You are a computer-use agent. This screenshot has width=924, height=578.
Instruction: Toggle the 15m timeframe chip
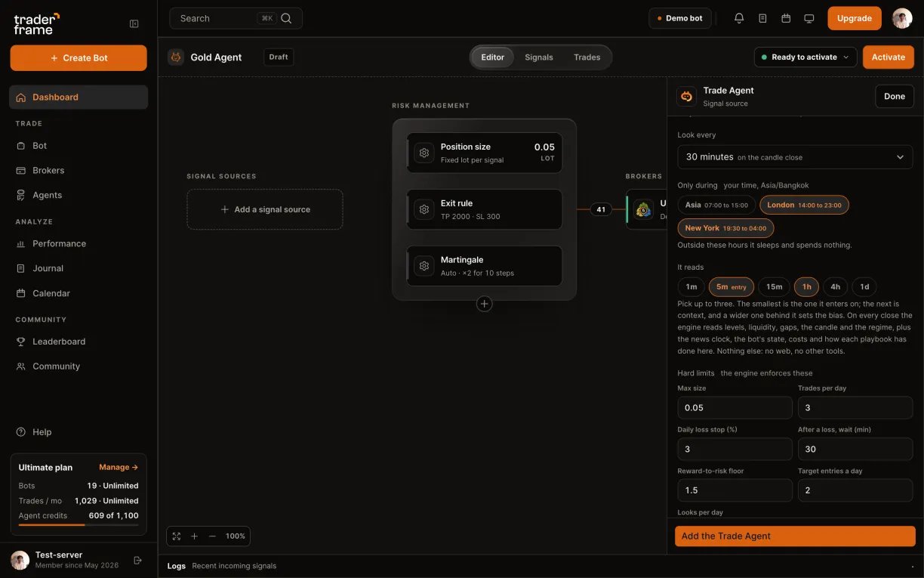click(775, 286)
